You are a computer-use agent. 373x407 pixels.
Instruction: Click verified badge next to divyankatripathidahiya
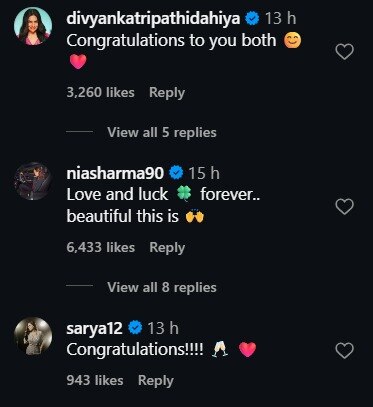(252, 18)
